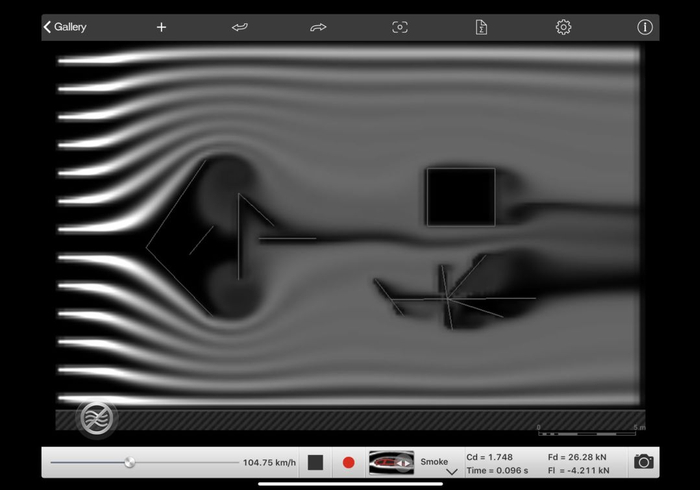Redo the previously undone action

click(x=318, y=27)
